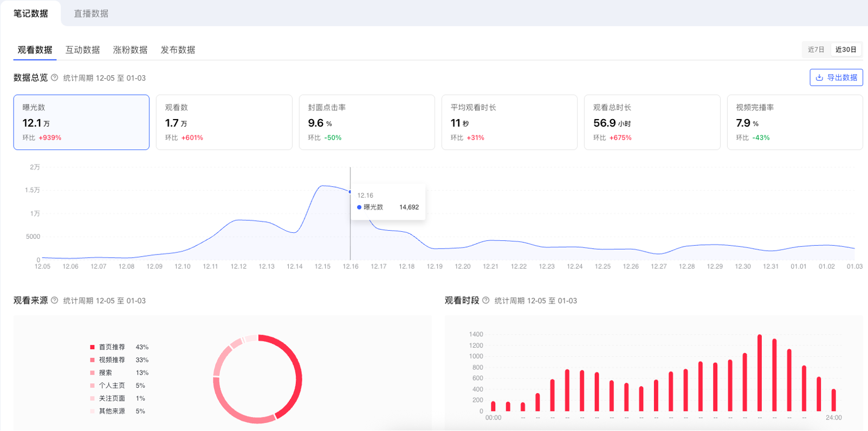Select the 近30日 time range
This screenshot has width=868, height=431.
point(846,50)
